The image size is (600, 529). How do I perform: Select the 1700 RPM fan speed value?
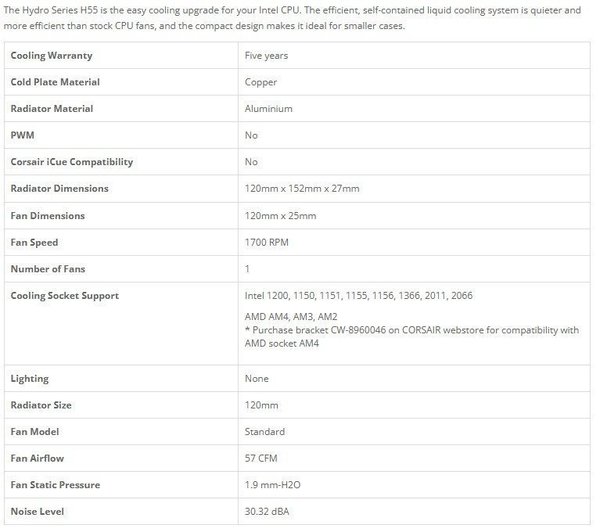tap(267, 243)
